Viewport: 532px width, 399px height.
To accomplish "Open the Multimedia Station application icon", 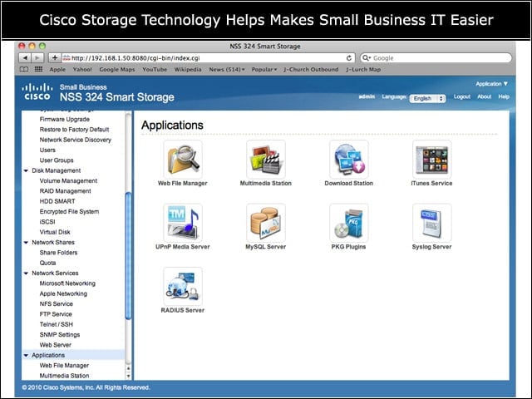I will 266,160.
